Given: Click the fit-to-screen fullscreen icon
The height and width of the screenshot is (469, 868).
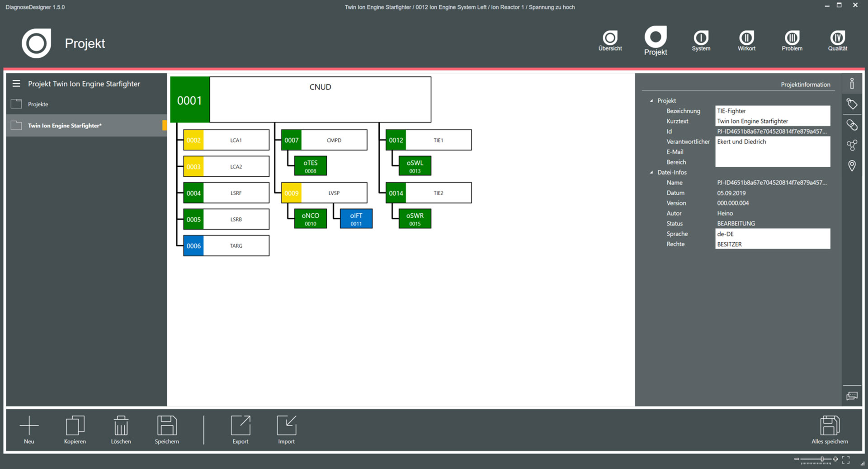Looking at the screenshot, I should [x=846, y=460].
